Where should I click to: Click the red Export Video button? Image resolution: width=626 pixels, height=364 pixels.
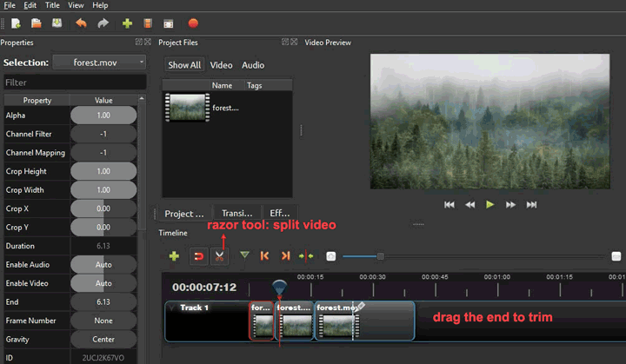click(193, 23)
